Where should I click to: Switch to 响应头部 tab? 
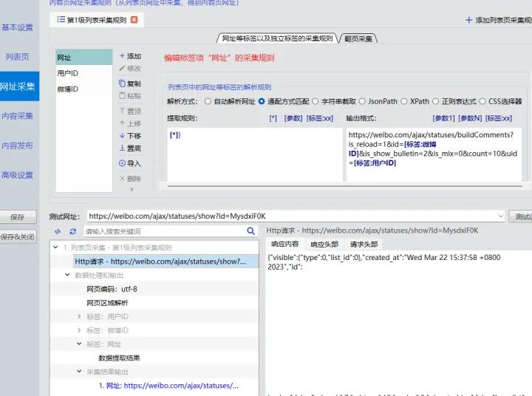click(324, 244)
